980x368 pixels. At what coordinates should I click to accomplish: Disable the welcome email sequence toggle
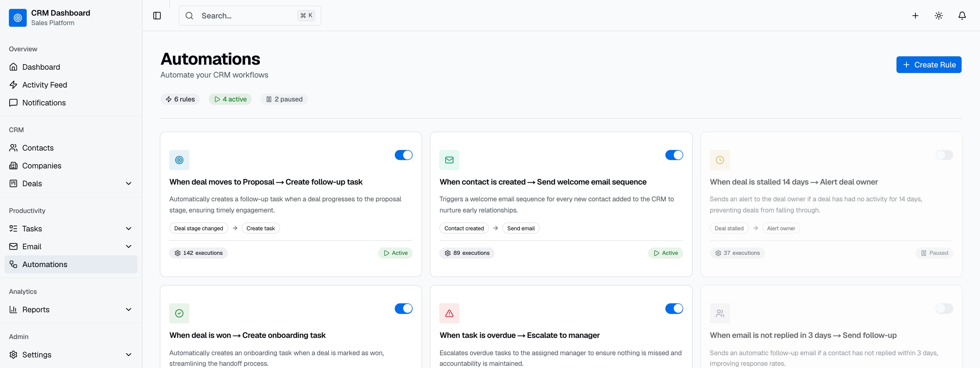674,155
